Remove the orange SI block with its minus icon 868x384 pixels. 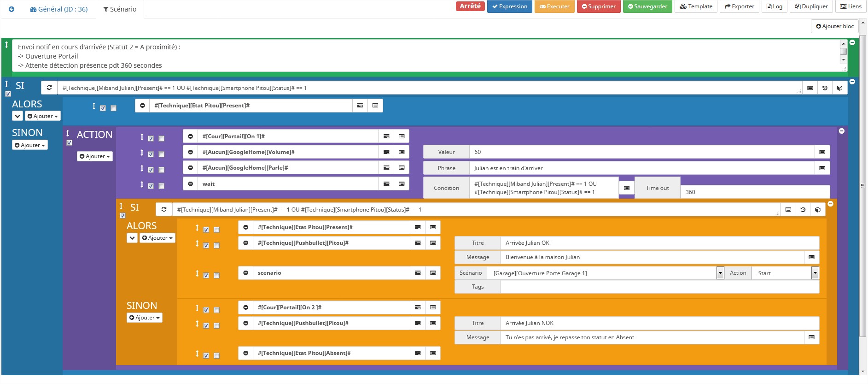(x=830, y=204)
